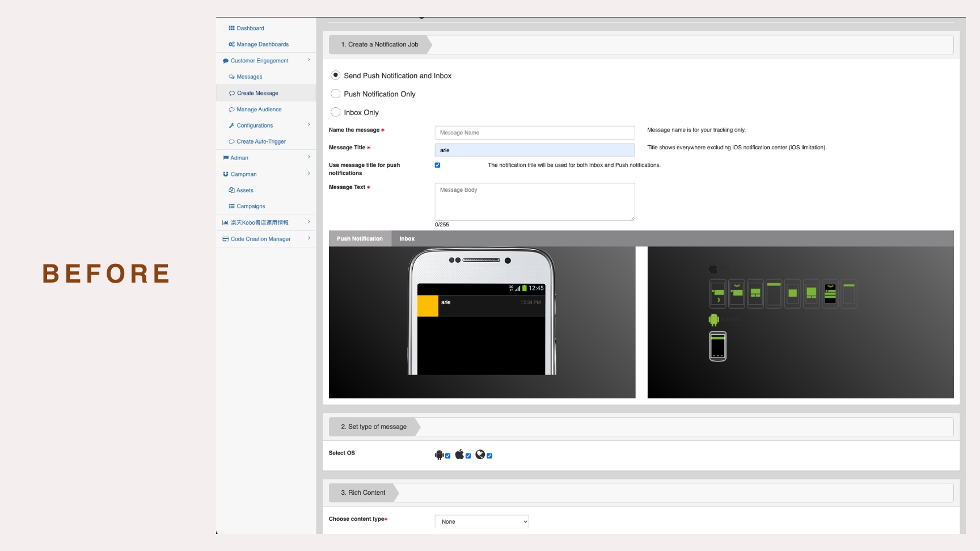Choose Inbox Only radio button
Image resolution: width=980 pixels, height=551 pixels.
[336, 112]
